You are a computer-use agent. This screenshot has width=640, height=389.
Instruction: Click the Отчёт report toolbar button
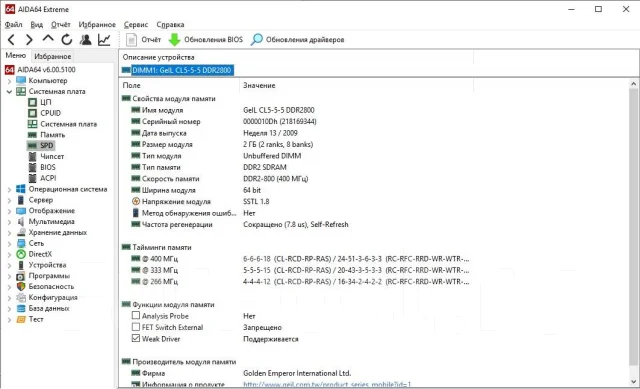click(143, 40)
